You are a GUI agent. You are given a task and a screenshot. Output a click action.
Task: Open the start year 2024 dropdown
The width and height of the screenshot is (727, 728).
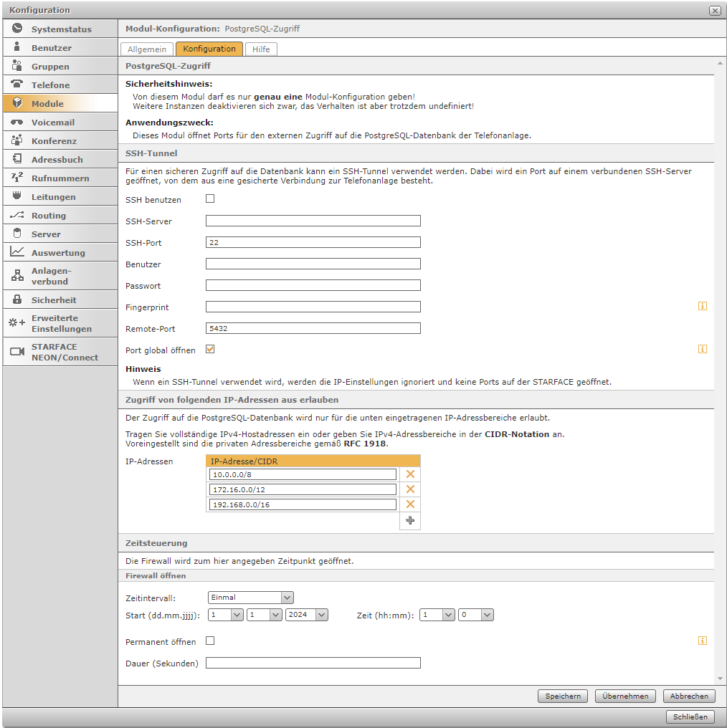[307, 615]
